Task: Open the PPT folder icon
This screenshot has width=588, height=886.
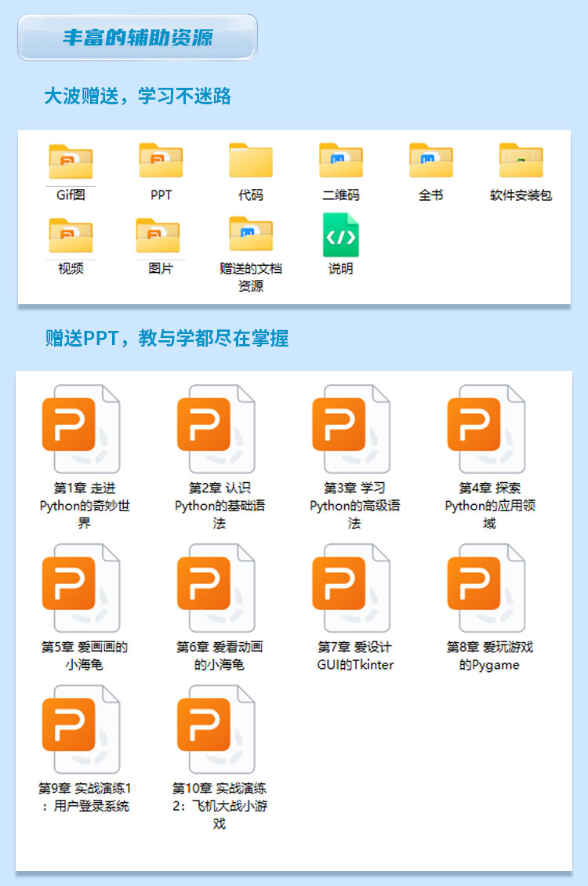Action: [161, 162]
